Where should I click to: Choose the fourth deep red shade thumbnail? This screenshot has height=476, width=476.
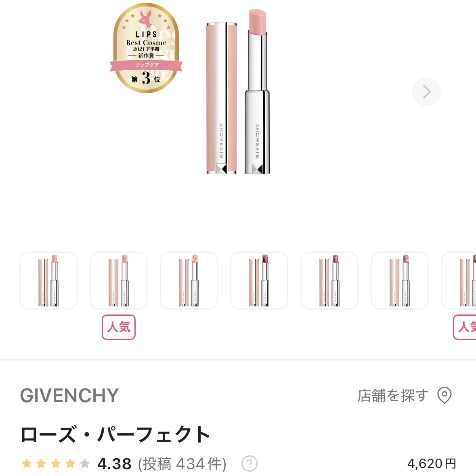point(259,281)
